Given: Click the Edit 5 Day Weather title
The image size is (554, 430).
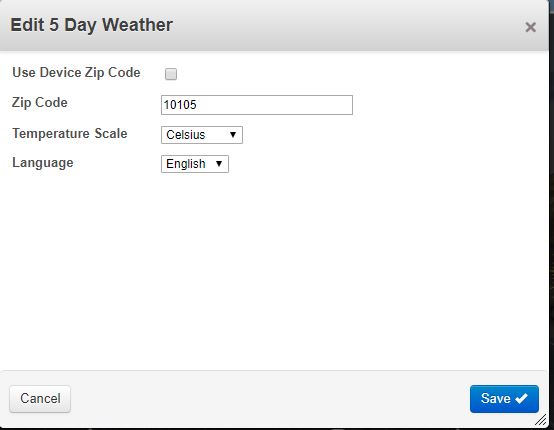Looking at the screenshot, I should (x=92, y=25).
